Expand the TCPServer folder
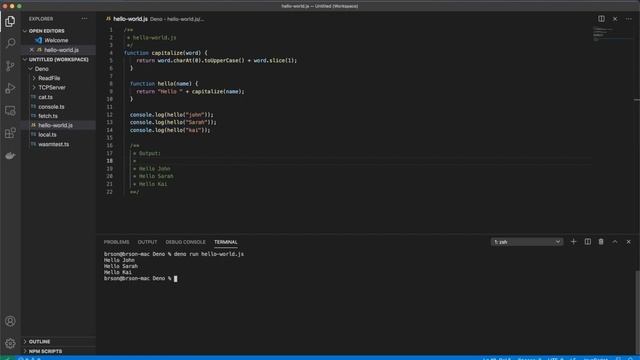Viewport: 640px width, 360px height. coord(34,87)
